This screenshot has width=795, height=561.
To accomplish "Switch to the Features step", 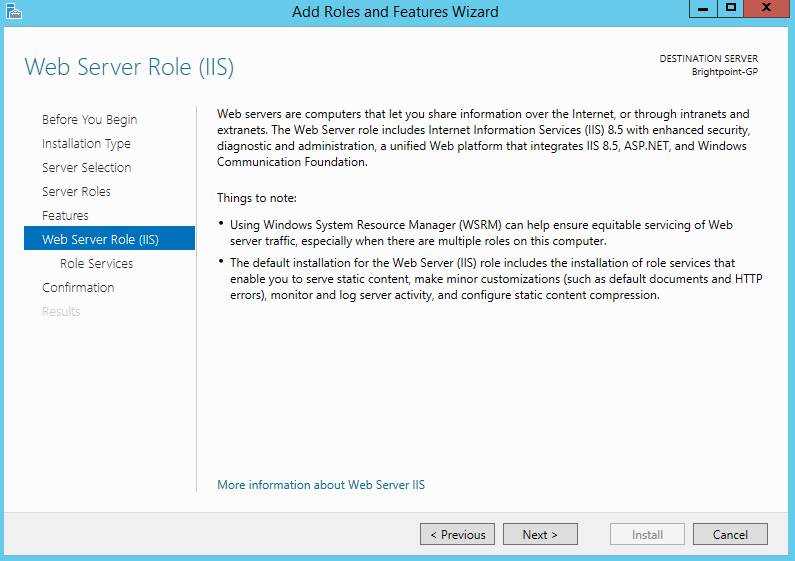I will click(65, 216).
